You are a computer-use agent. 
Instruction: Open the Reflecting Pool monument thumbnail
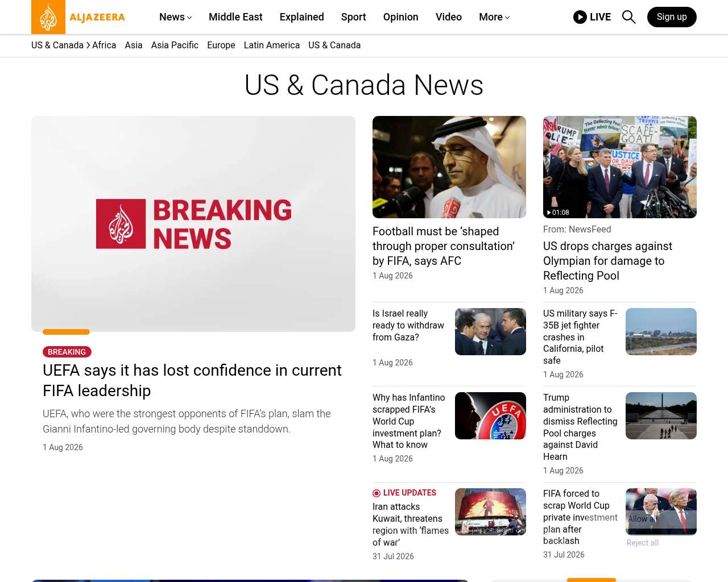[x=661, y=415]
